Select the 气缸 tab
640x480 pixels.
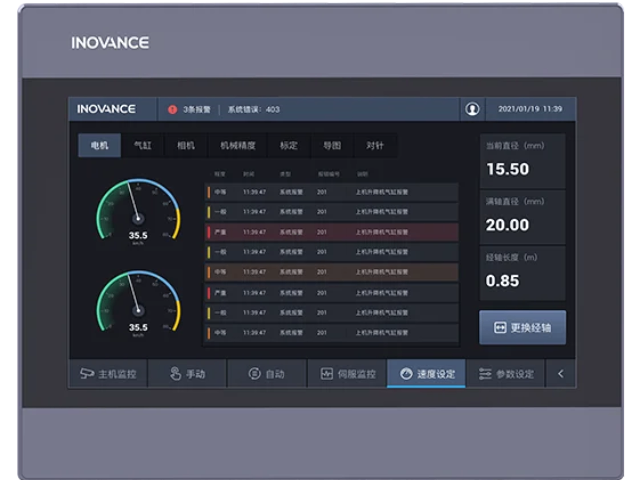[x=143, y=145]
